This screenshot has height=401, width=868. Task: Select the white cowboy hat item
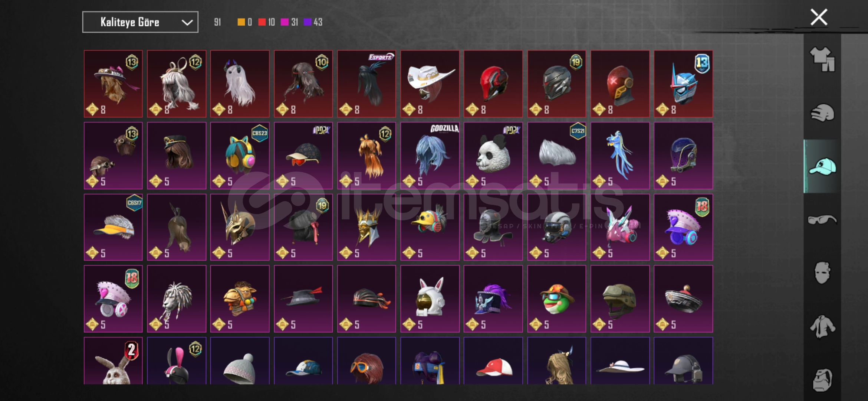click(x=430, y=84)
